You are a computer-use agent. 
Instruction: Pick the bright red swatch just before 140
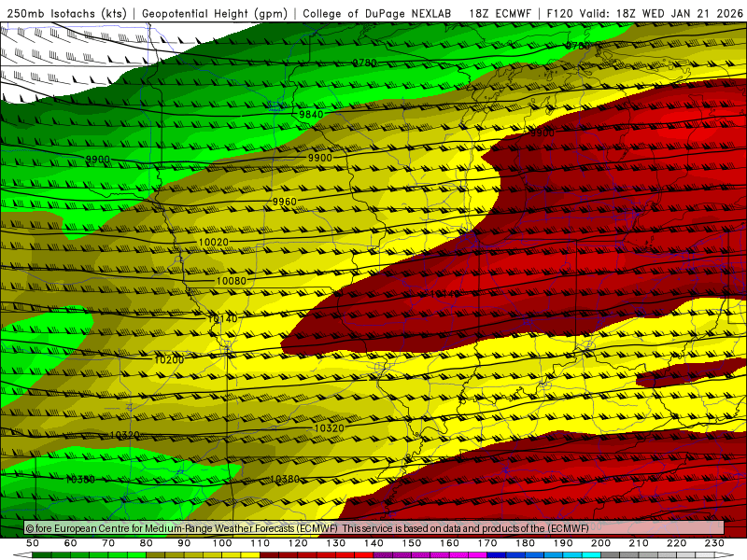[x=364, y=555]
